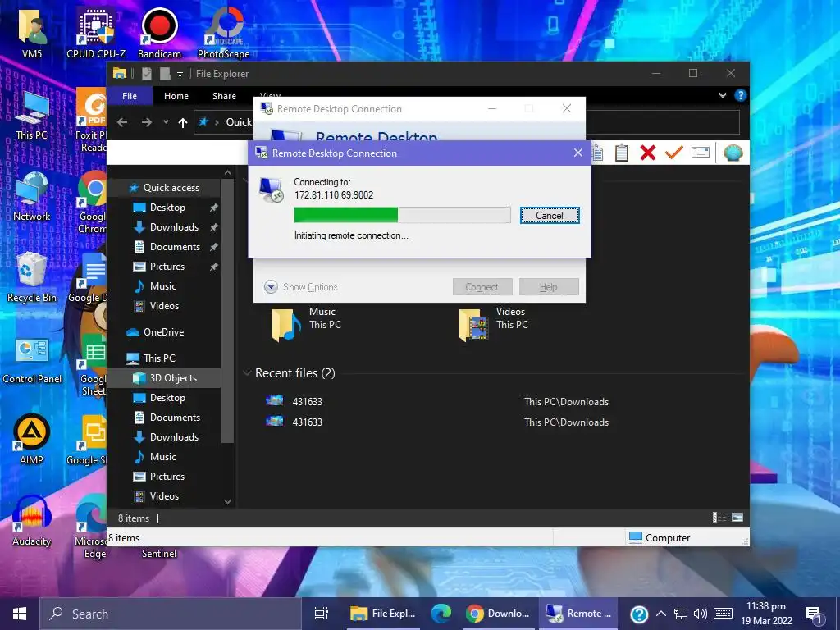Select the Recycle Bin desktop icon
The image size is (840, 630).
[x=32, y=277]
